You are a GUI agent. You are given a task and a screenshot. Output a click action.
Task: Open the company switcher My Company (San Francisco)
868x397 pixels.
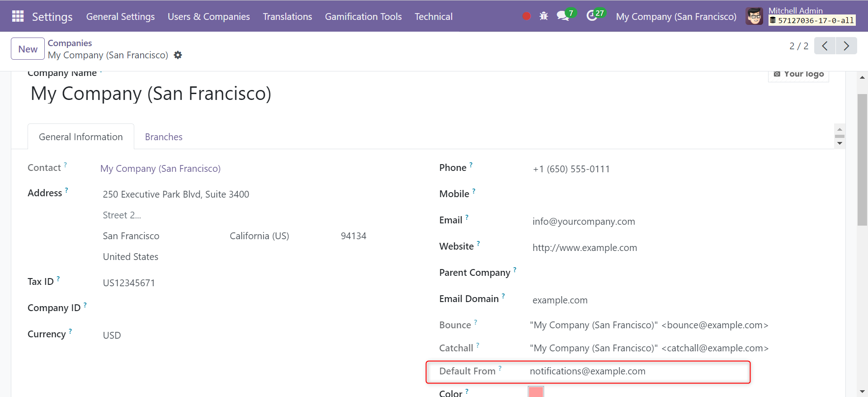point(676,17)
